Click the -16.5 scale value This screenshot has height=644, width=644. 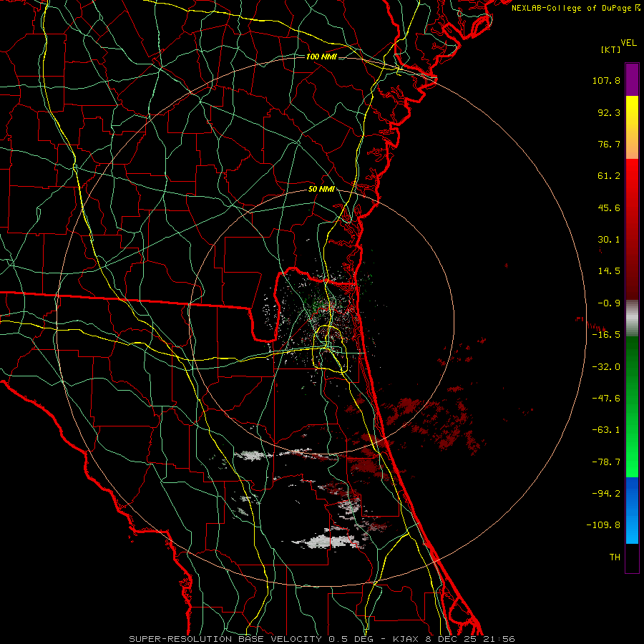click(x=606, y=335)
